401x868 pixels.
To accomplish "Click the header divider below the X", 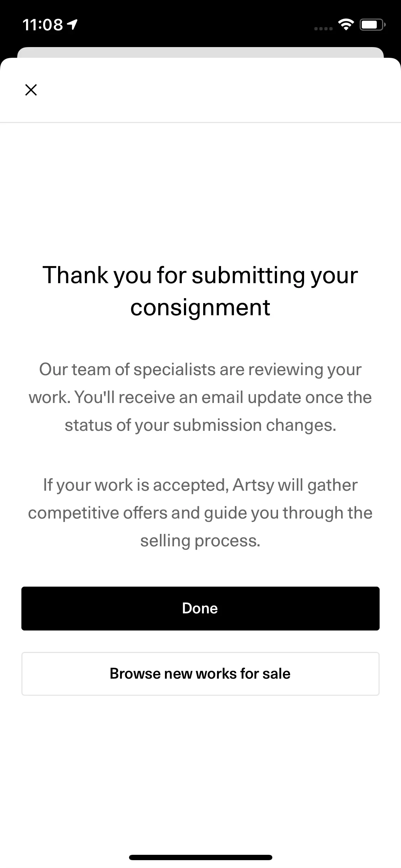I will (200, 122).
